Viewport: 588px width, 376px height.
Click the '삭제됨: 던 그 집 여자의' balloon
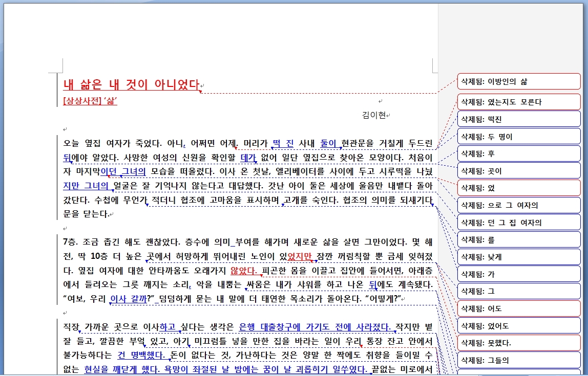(x=518, y=223)
